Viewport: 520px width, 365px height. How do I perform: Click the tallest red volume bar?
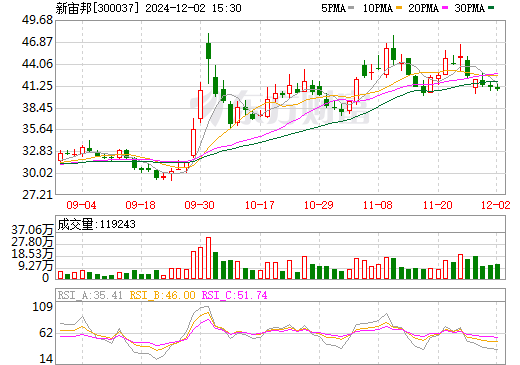coord(208,258)
